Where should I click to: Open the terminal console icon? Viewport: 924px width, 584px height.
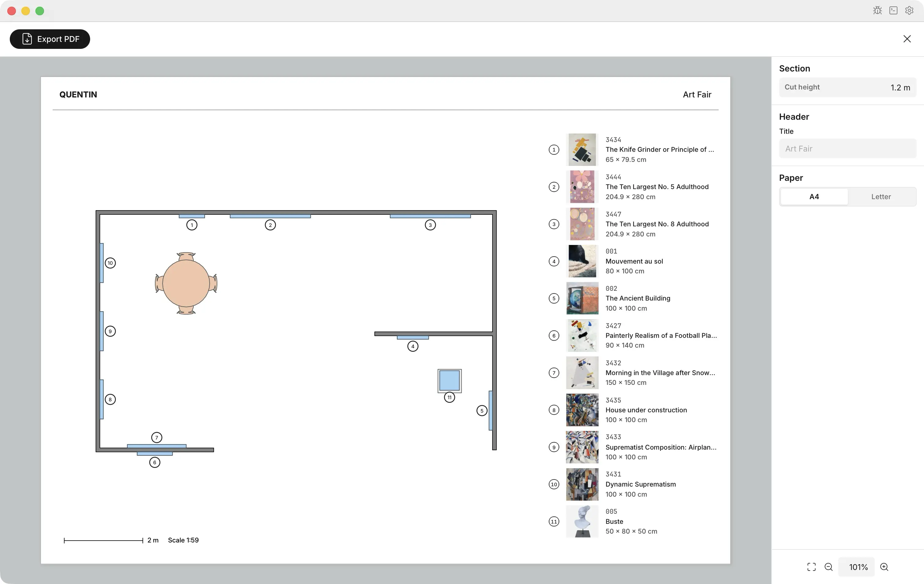coord(893,11)
